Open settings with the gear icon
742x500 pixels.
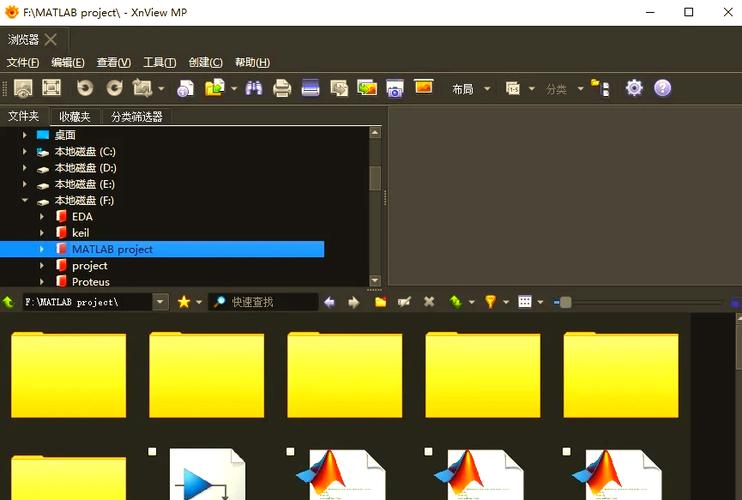click(x=634, y=88)
